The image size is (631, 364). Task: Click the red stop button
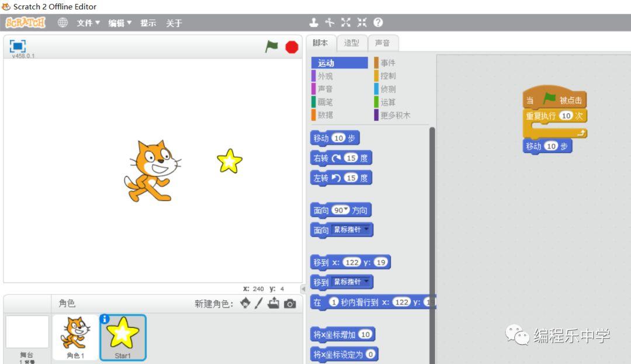[292, 47]
